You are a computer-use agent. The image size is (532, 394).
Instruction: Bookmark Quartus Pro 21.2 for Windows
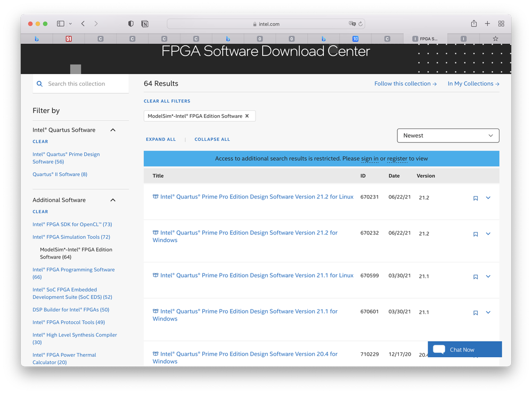(476, 234)
